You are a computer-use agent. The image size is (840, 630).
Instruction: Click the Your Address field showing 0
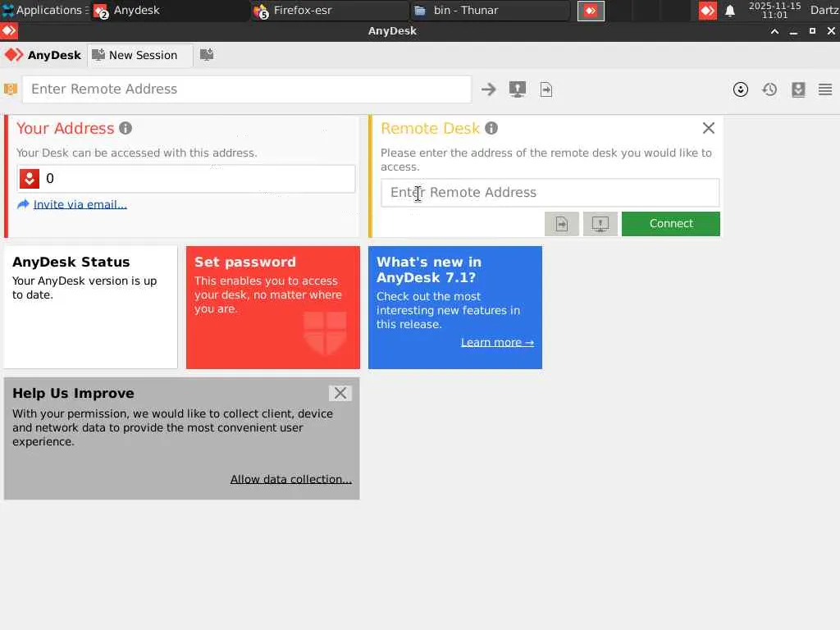(186, 178)
